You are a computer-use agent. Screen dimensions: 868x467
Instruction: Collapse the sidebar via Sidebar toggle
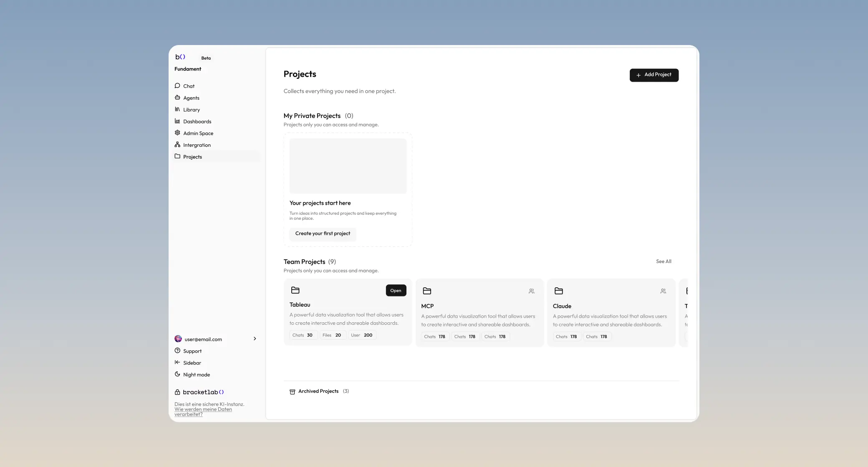(192, 363)
